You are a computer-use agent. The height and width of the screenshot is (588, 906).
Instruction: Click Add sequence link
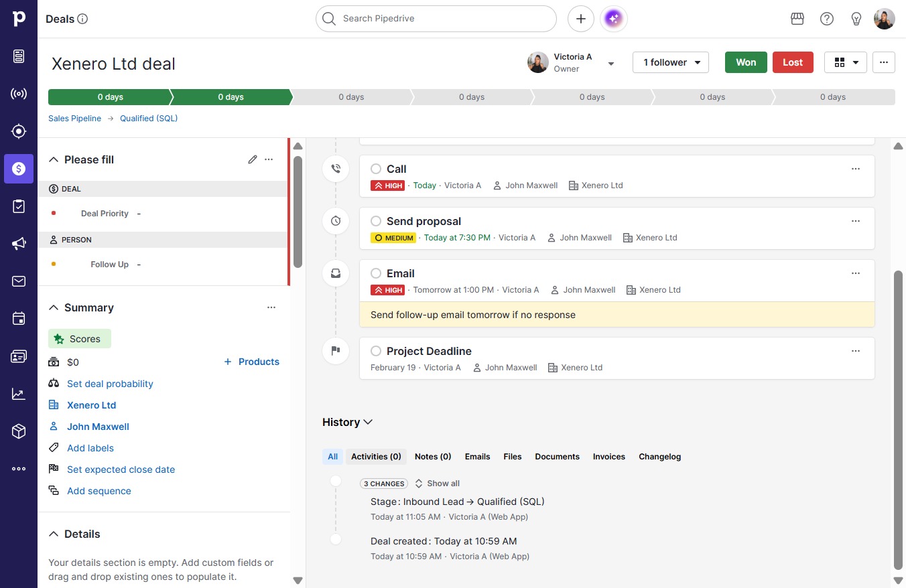point(99,491)
